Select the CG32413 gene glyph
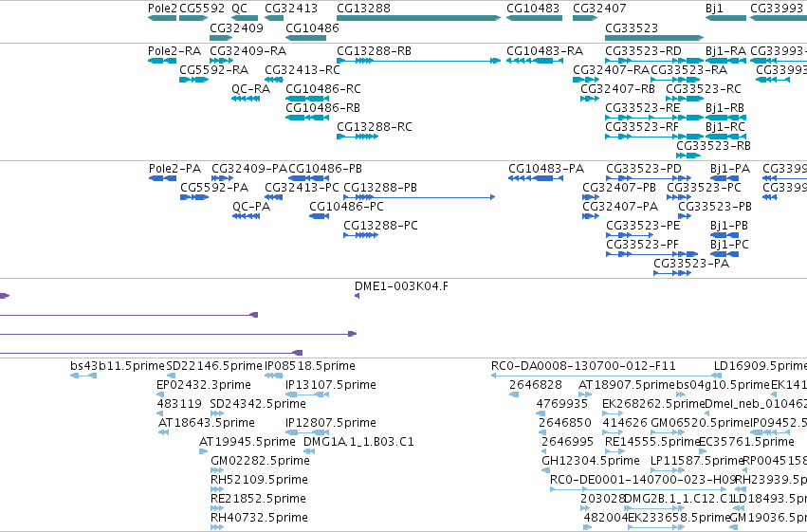 274,19
